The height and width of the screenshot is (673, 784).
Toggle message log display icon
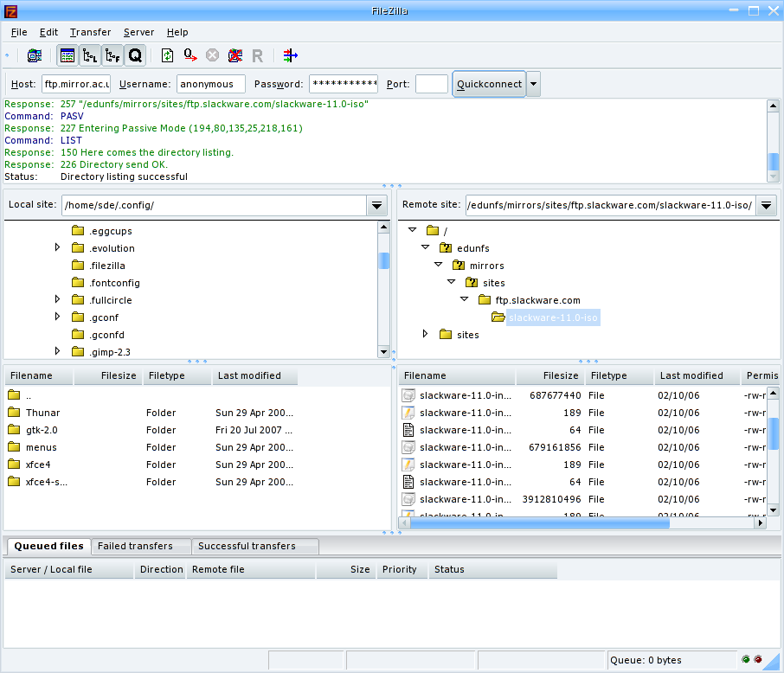(67, 55)
